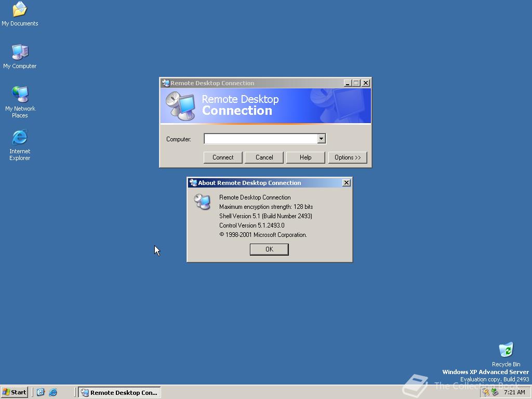Click the 'Shell Version 5.1 (Build Number 2493)' text
Image resolution: width=532 pixels, height=399 pixels.
(x=265, y=216)
